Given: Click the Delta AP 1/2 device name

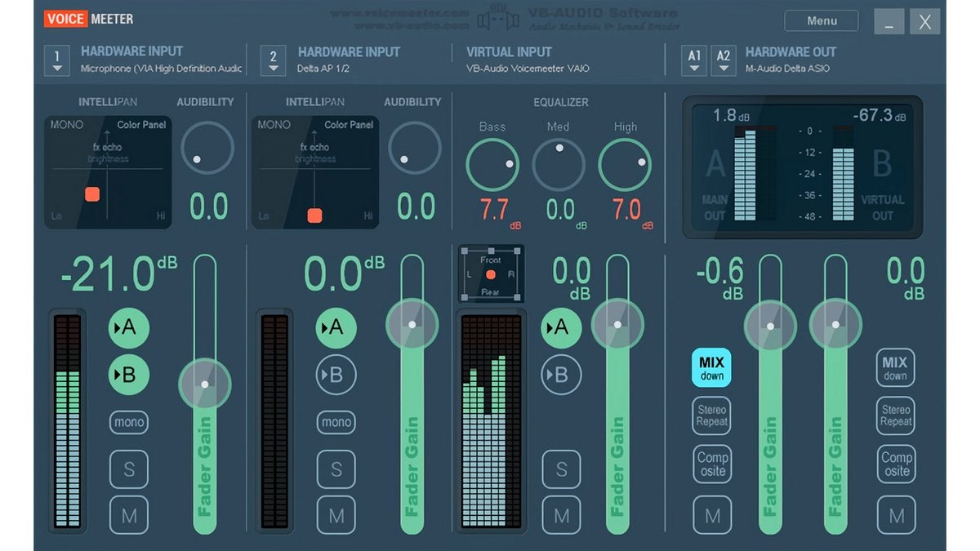Looking at the screenshot, I should (x=323, y=69).
